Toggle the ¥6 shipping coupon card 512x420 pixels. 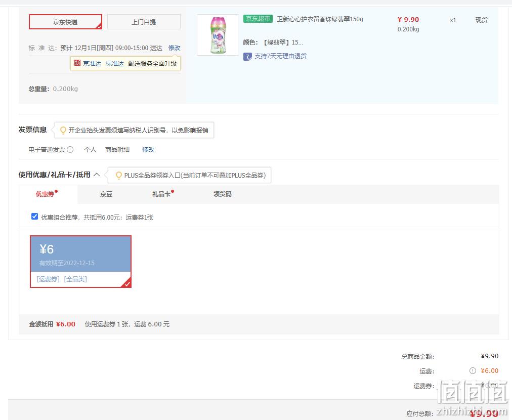(80, 262)
